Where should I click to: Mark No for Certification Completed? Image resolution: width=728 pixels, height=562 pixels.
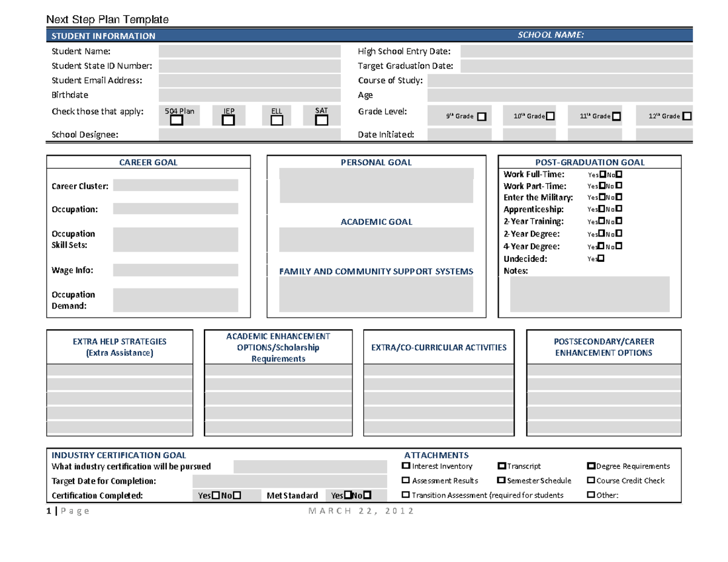click(x=237, y=496)
